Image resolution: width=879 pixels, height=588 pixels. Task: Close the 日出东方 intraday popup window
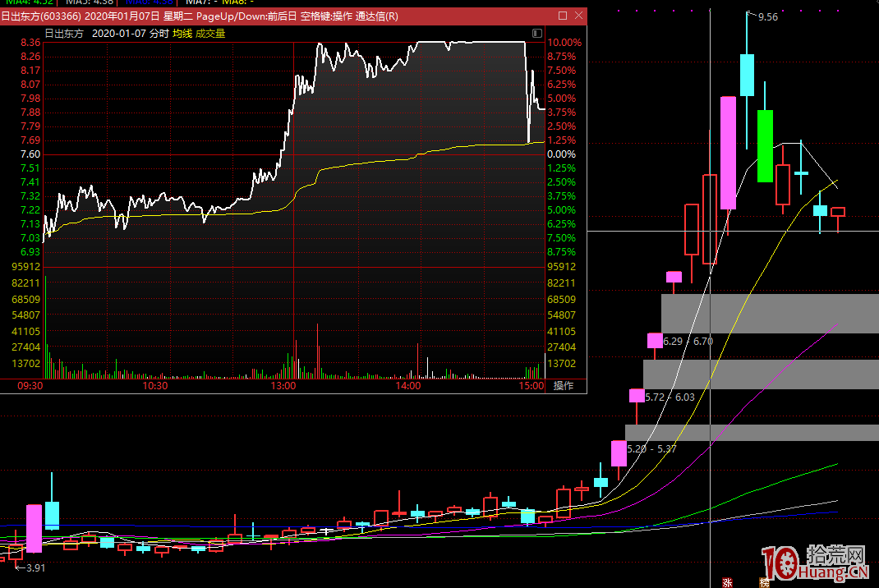578,16
